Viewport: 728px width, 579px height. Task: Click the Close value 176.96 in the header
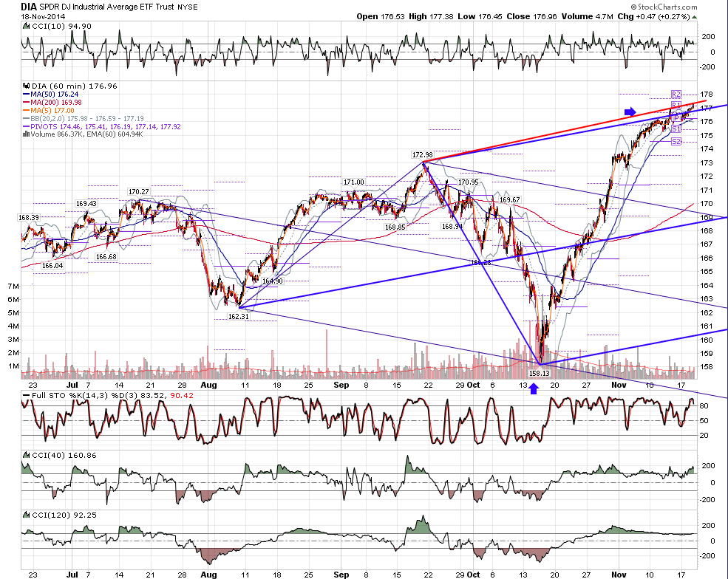coord(545,17)
